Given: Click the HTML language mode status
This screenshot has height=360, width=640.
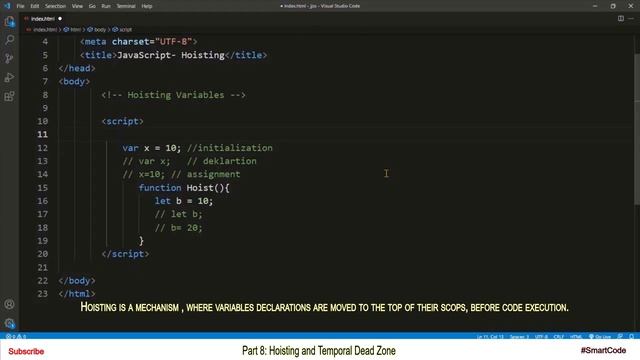Looking at the screenshot, I should click(x=576, y=337).
